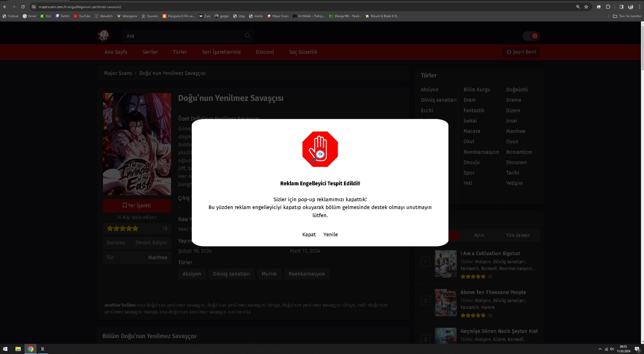Click the browser reload page icon

[23, 7]
